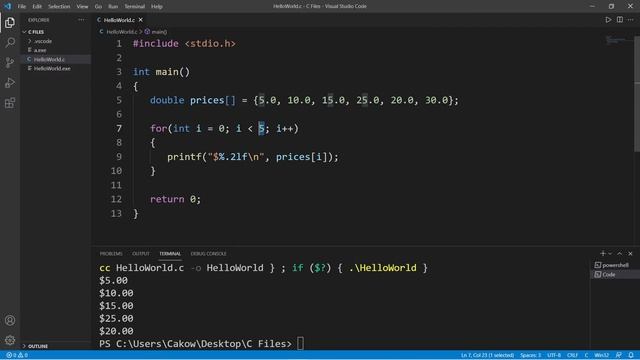
Task: Open Explorer Views and More Actions ellipsis
Action: click(x=81, y=20)
